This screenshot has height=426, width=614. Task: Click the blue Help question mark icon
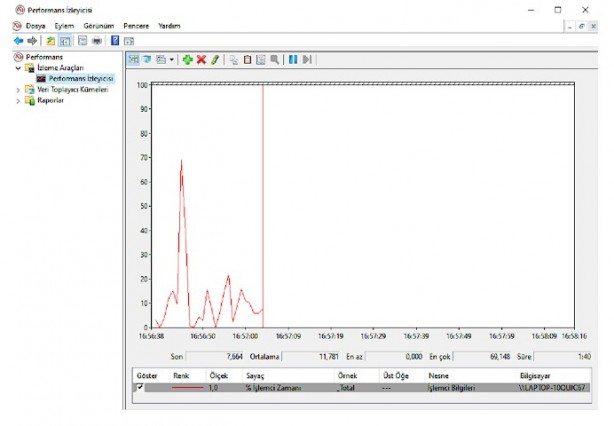pyautogui.click(x=116, y=40)
